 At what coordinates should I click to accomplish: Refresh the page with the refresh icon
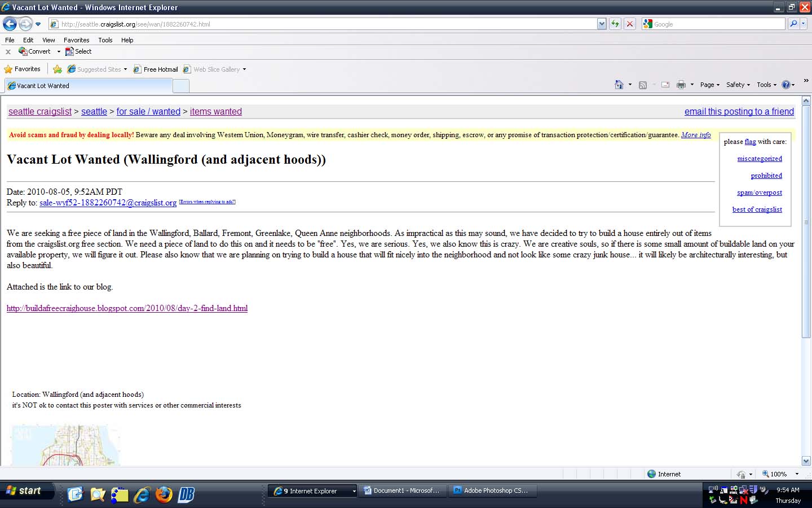click(615, 24)
